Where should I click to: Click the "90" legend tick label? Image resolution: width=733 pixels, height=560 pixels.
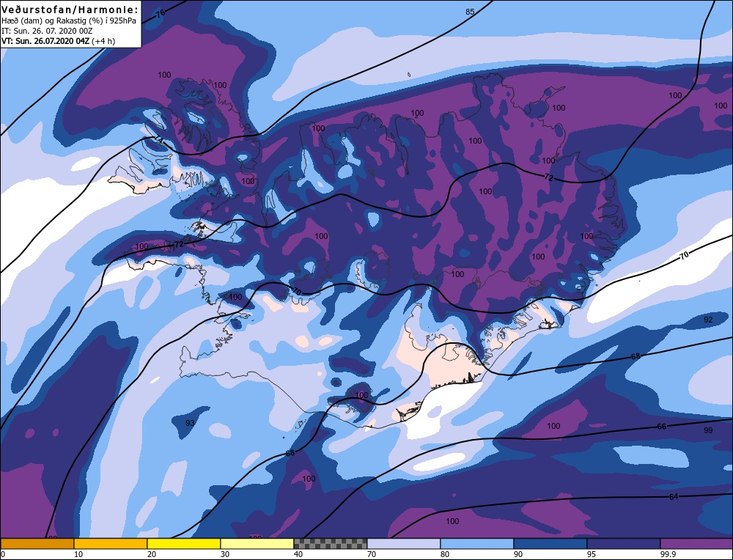[518, 554]
